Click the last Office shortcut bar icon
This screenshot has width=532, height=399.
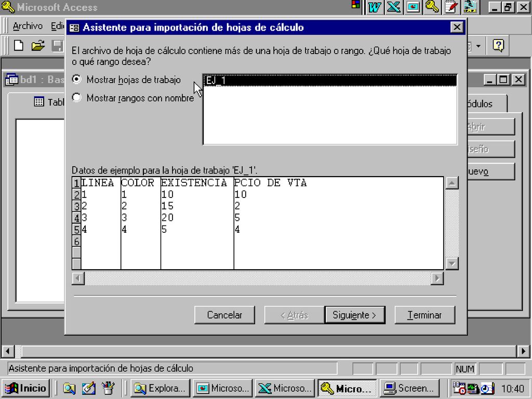tap(471, 7)
